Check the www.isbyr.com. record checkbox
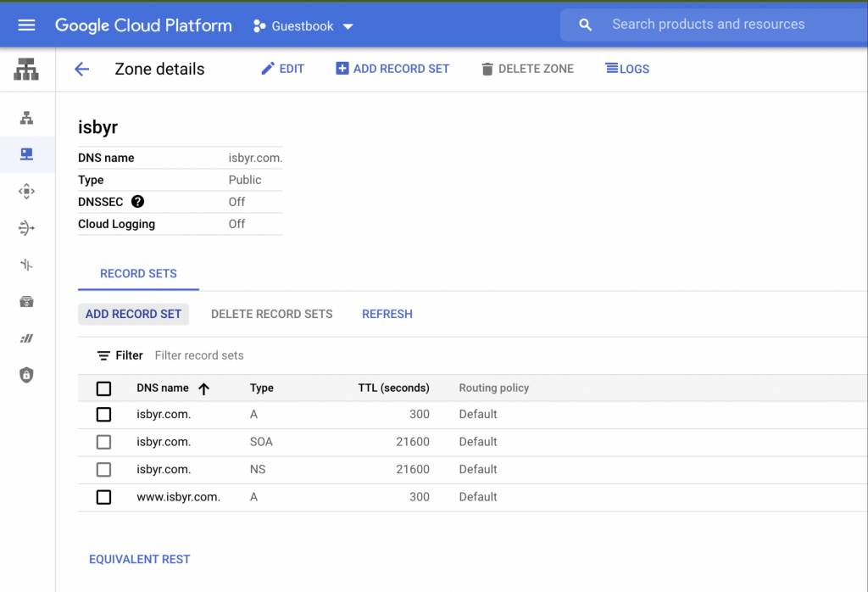 click(103, 497)
